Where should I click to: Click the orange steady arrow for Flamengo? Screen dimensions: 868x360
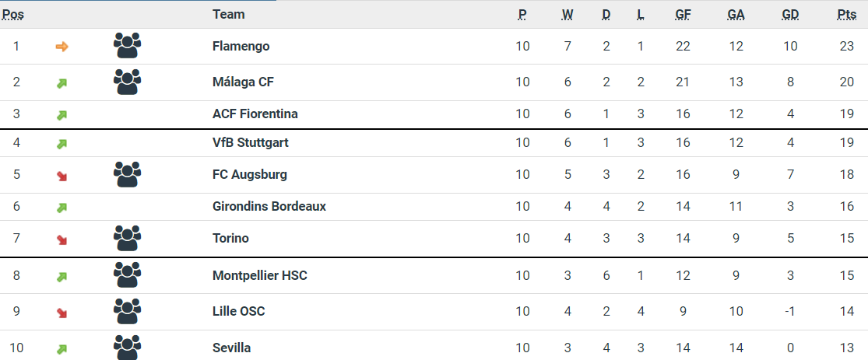coord(62,47)
